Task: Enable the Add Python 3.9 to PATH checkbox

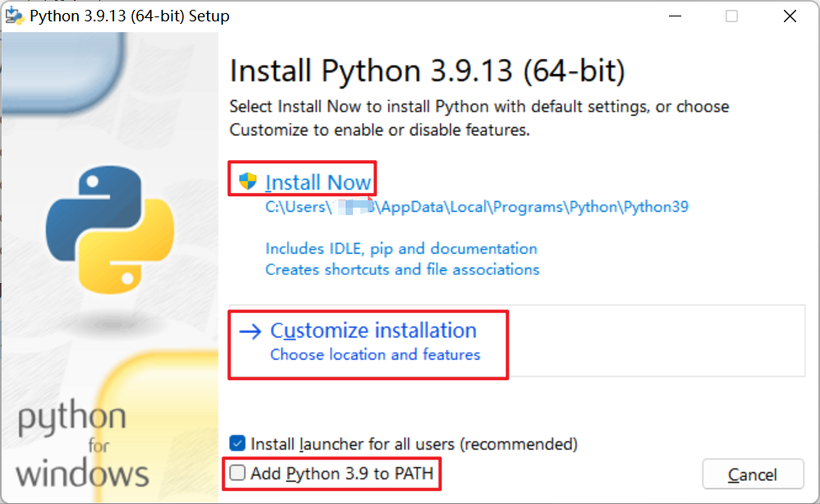Action: [238, 473]
